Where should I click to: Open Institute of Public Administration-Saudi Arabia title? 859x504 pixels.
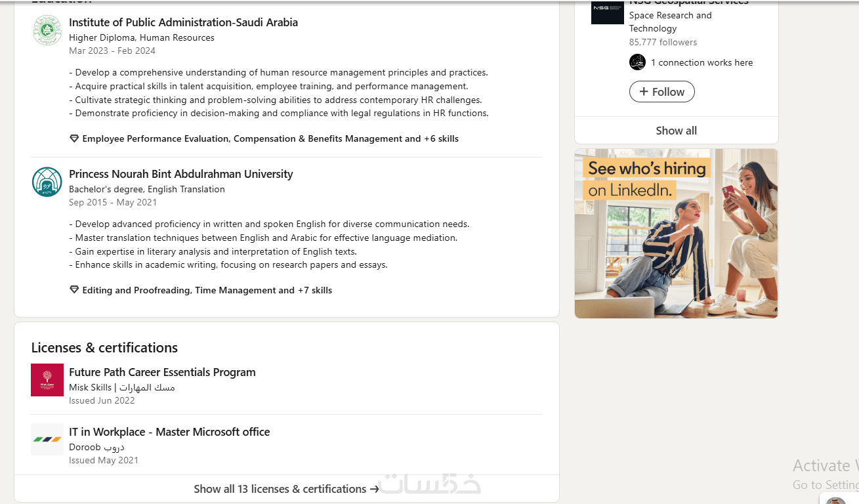183,22
